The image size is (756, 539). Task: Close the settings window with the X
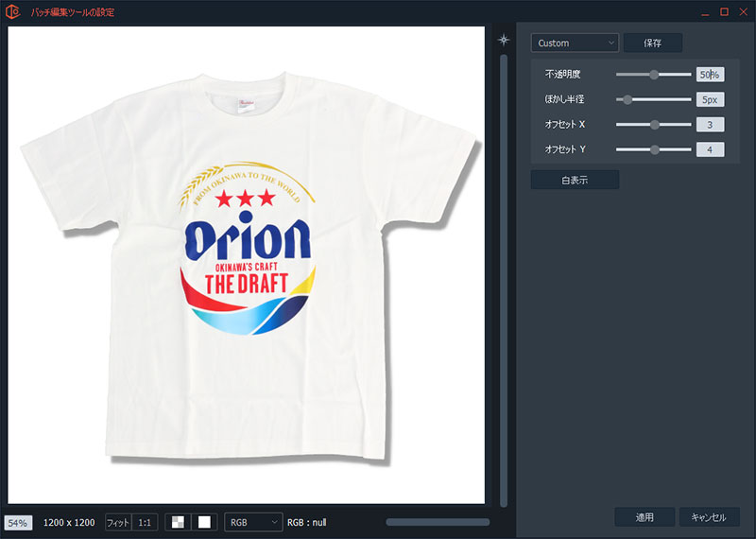[743, 11]
